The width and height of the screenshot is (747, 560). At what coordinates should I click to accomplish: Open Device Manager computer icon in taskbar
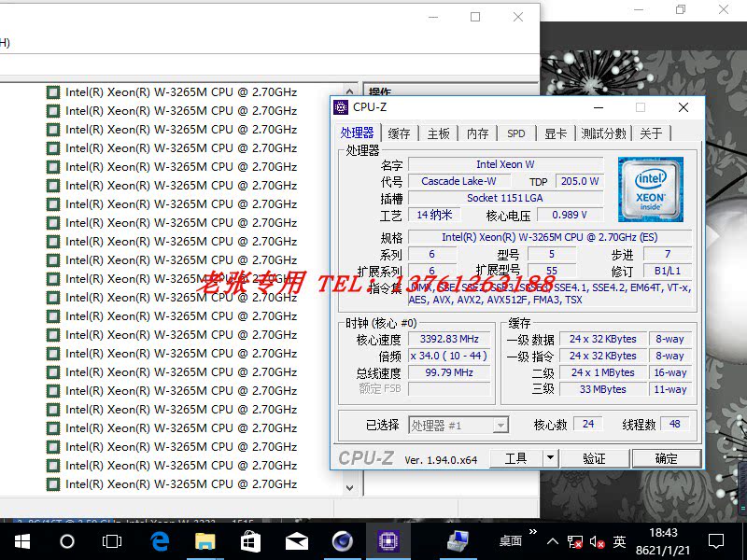coord(458,541)
